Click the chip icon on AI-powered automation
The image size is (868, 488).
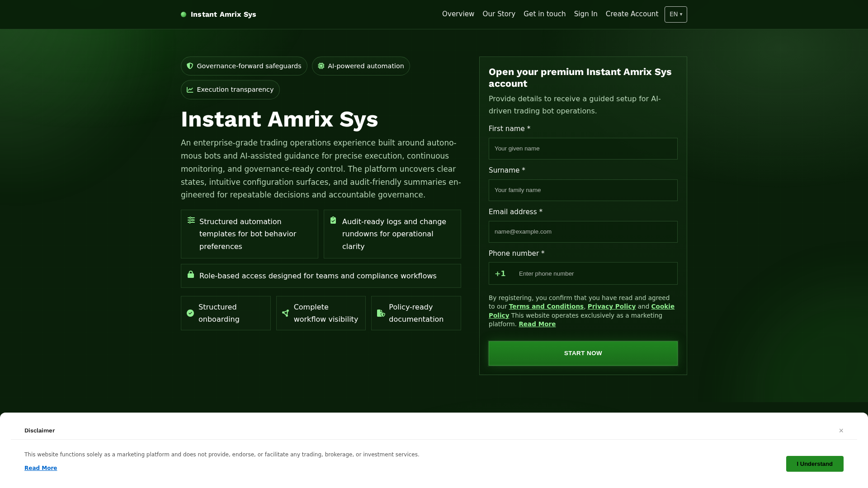(x=321, y=66)
